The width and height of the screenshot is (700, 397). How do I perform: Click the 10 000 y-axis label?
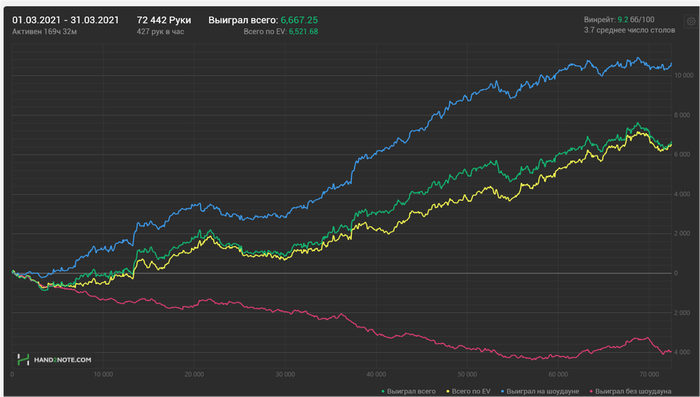click(x=683, y=75)
